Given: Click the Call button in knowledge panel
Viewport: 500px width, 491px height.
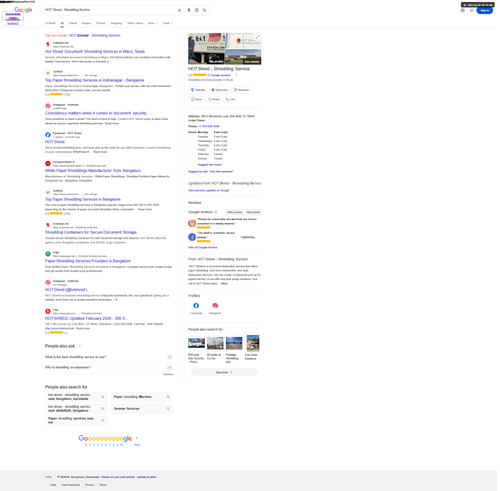Looking at the screenshot, I should (x=230, y=99).
